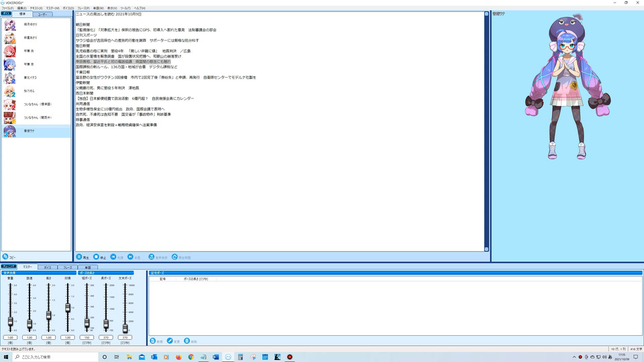Click the 記号 column header
The width and height of the screenshot is (644, 362).
pyautogui.click(x=162, y=279)
